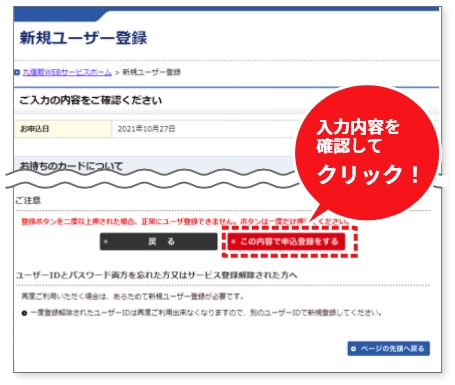The width and height of the screenshot is (455, 385).
Task: Click the お持ちのカードについて section header
Action: pos(71,166)
